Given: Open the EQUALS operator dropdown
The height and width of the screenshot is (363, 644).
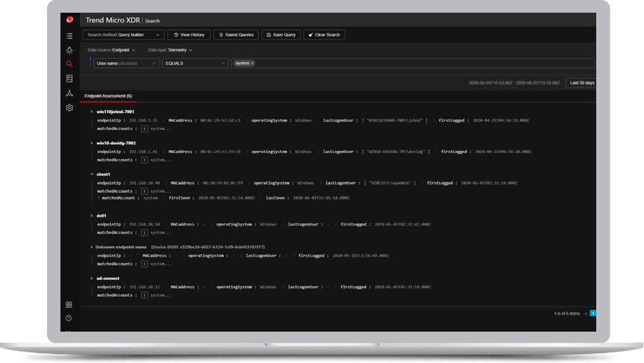Looking at the screenshot, I should 196,63.
